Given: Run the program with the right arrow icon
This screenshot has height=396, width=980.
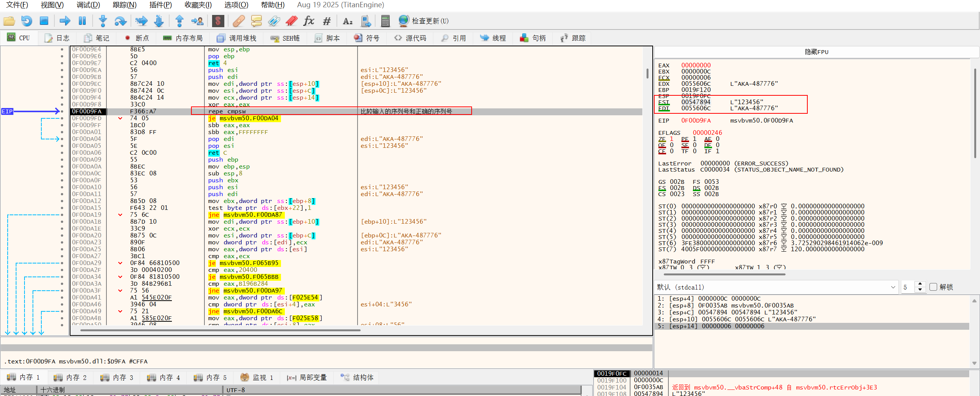Looking at the screenshot, I should point(65,21).
